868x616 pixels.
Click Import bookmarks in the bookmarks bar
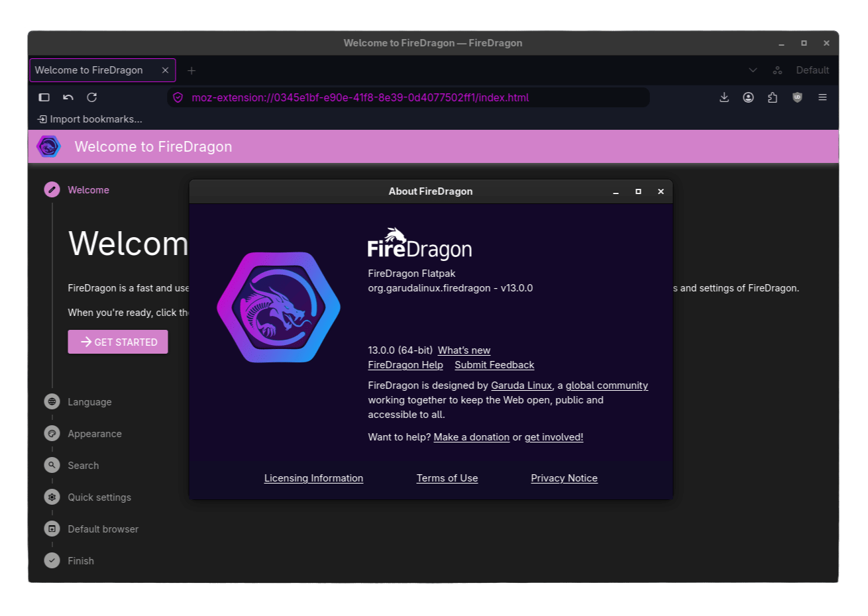pyautogui.click(x=90, y=119)
